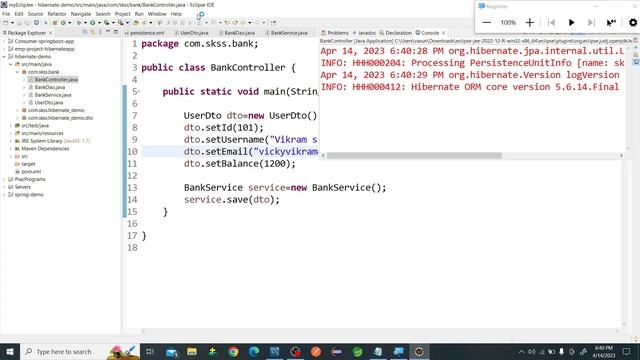The image size is (640, 360).
Task: Click the Open Type toolbar icon
Action: click(136, 23)
